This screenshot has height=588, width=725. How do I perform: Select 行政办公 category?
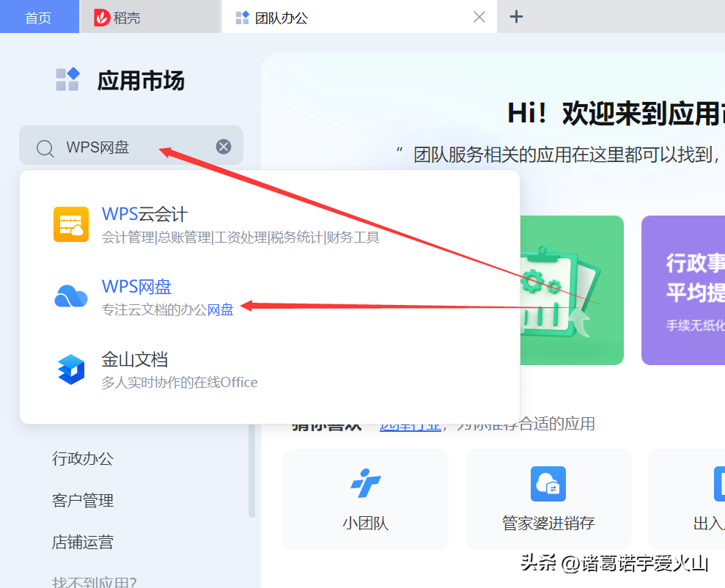[83, 458]
